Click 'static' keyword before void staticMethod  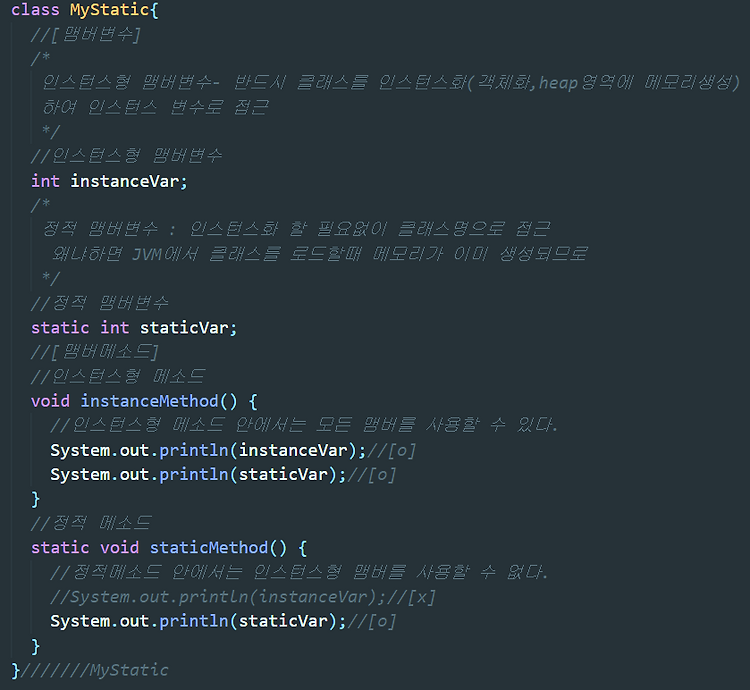60,548
